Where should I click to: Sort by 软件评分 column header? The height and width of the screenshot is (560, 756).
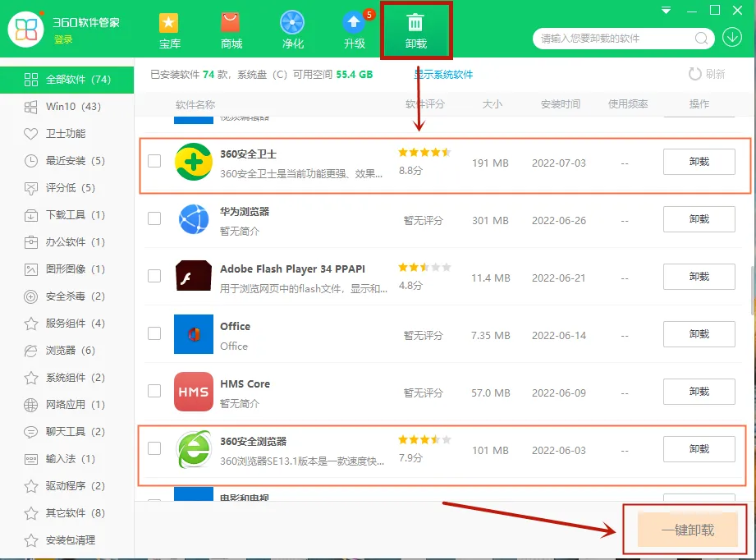click(x=424, y=103)
